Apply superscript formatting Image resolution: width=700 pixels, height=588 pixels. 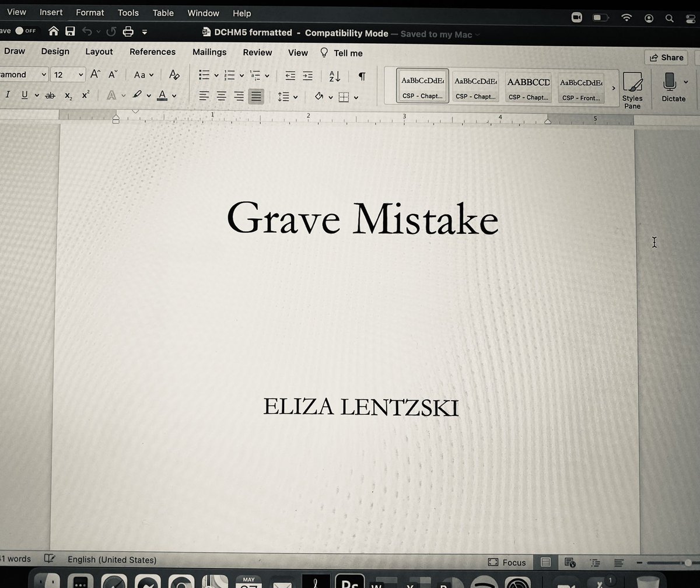click(x=85, y=94)
